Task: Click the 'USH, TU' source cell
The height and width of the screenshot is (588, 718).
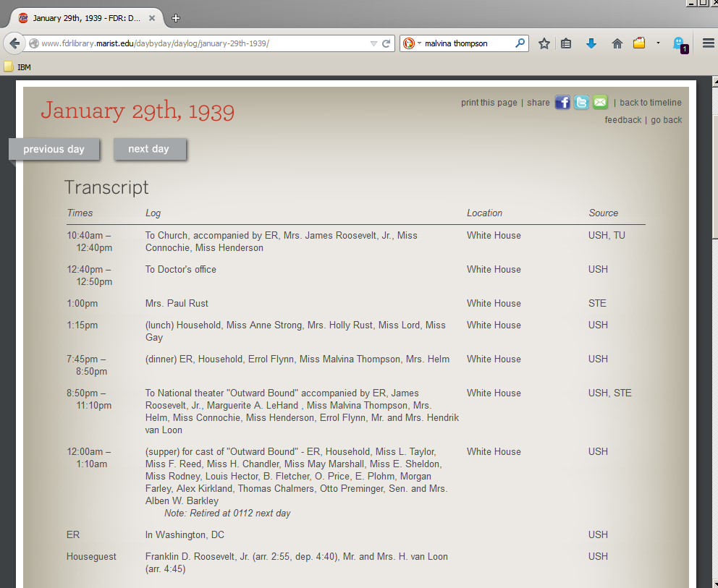Action: coord(607,236)
